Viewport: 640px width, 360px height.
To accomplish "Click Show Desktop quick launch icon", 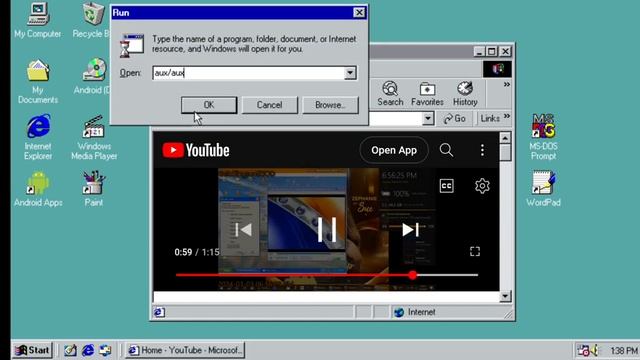I will tap(70, 350).
